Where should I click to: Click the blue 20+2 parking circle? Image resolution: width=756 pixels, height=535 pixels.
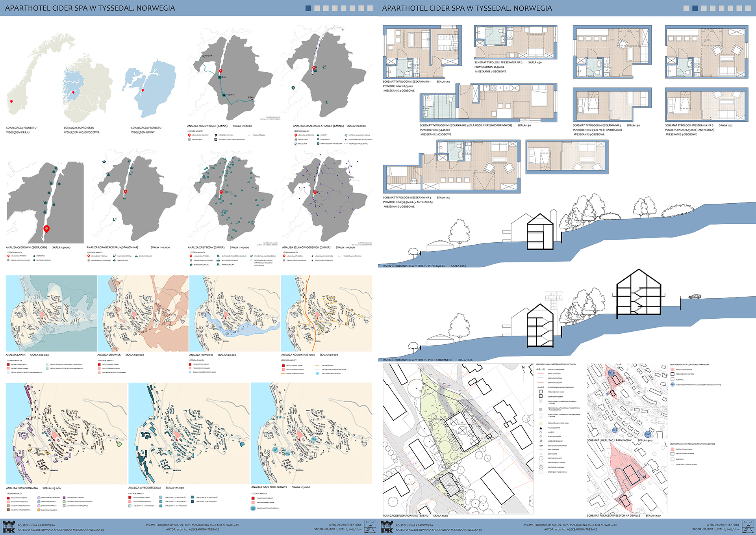[611, 373]
